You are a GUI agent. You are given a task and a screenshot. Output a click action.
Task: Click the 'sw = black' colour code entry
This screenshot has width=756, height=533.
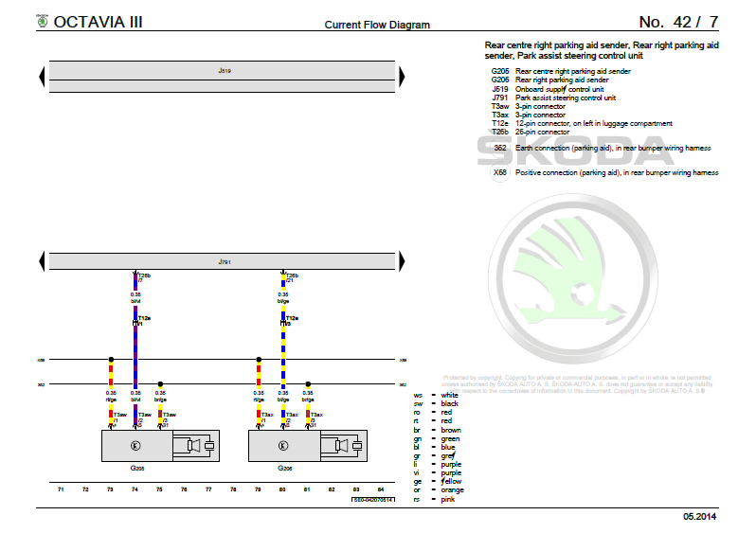436,404
